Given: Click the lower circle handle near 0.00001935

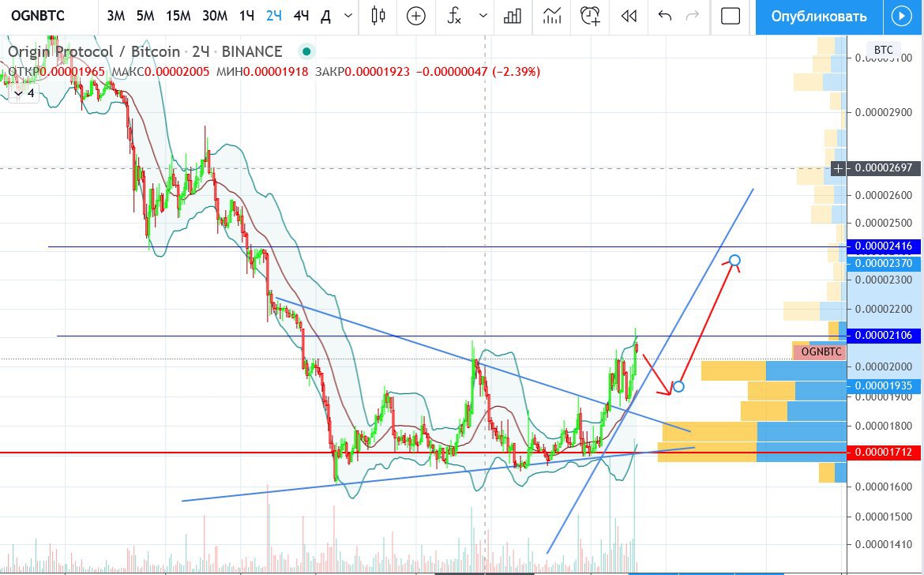Looking at the screenshot, I should pos(678,387).
